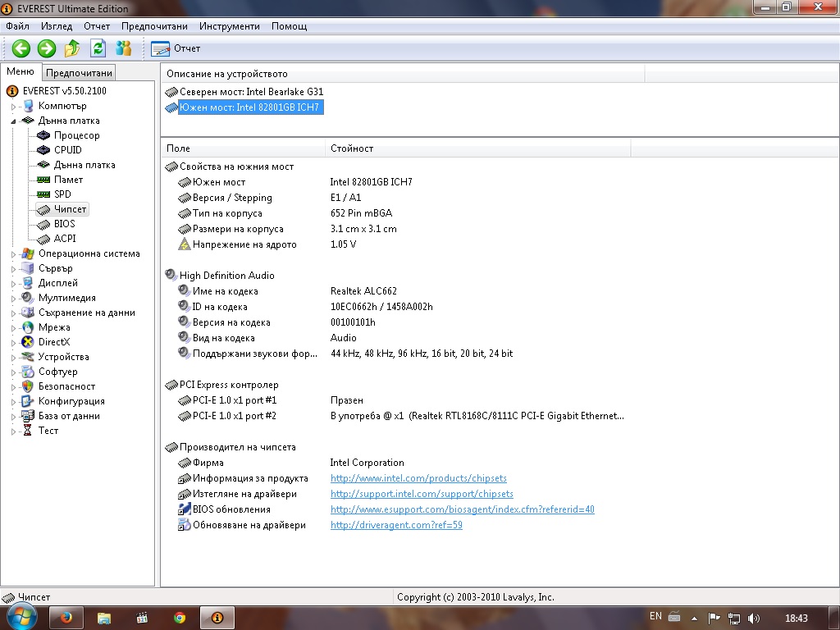Image resolution: width=840 pixels, height=630 pixels.
Task: Select the CPUID icon in the tree
Action: click(43, 150)
